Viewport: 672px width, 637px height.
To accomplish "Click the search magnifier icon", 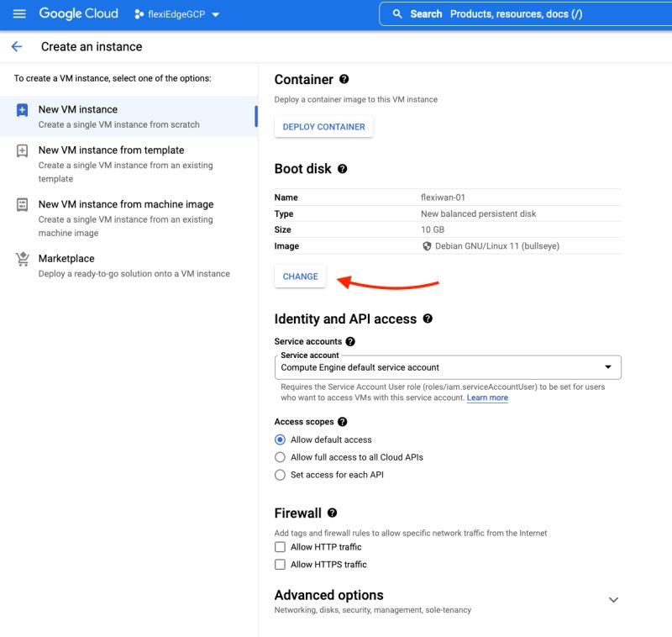I will tap(397, 13).
